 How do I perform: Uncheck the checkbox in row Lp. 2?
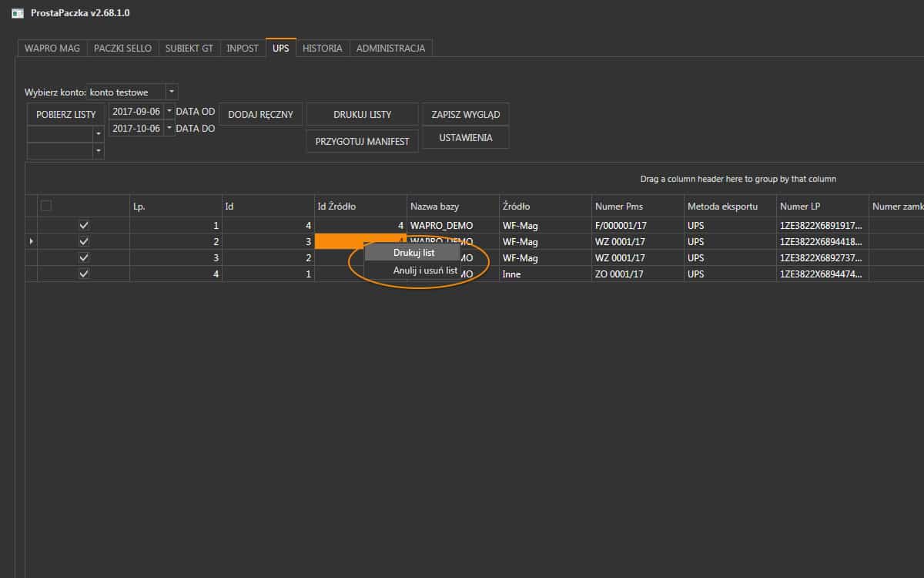click(x=84, y=241)
